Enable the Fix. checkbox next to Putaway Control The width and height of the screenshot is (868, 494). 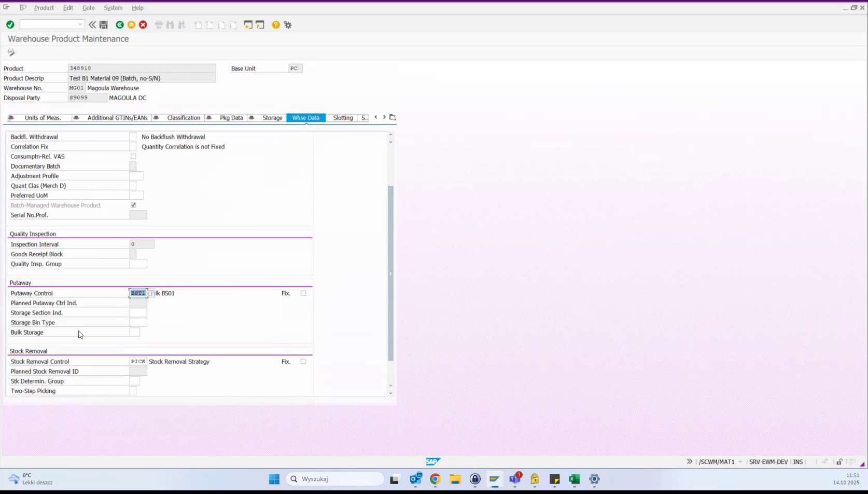click(303, 293)
